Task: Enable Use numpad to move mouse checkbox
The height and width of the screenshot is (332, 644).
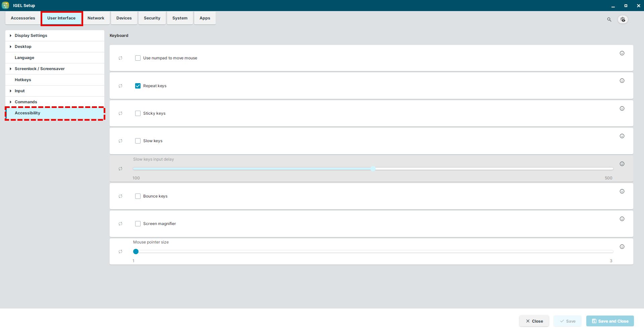Action: pyautogui.click(x=138, y=58)
